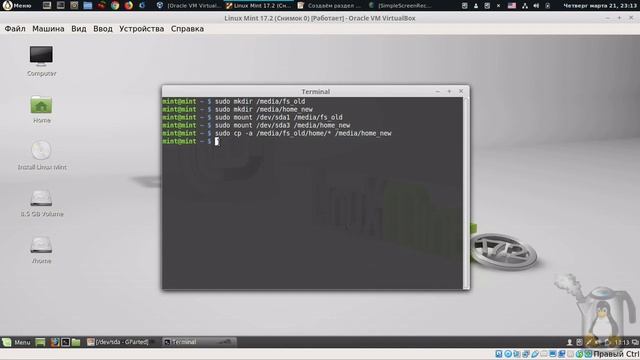Click the US keyboard layout flag
640x360 pixels.
tap(511, 6)
